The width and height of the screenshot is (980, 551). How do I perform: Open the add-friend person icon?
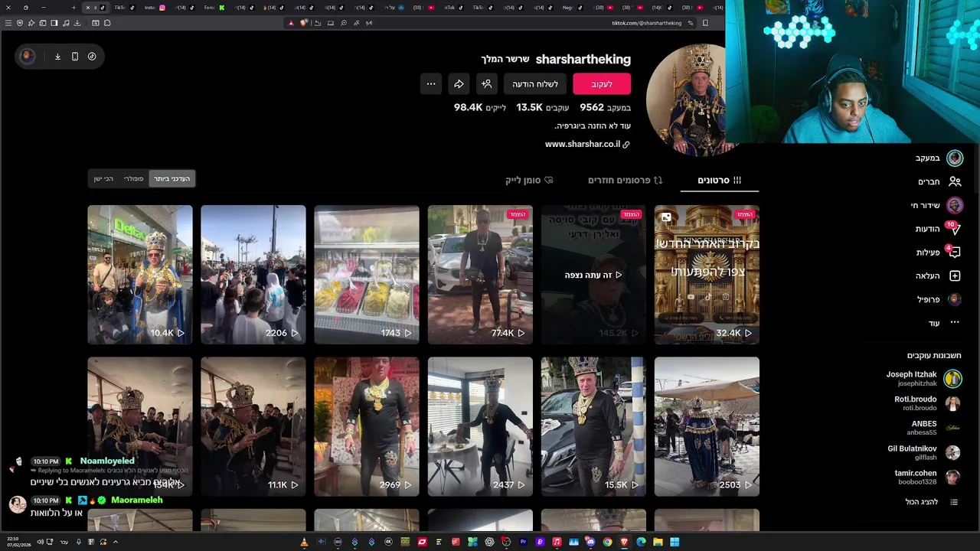pos(486,84)
